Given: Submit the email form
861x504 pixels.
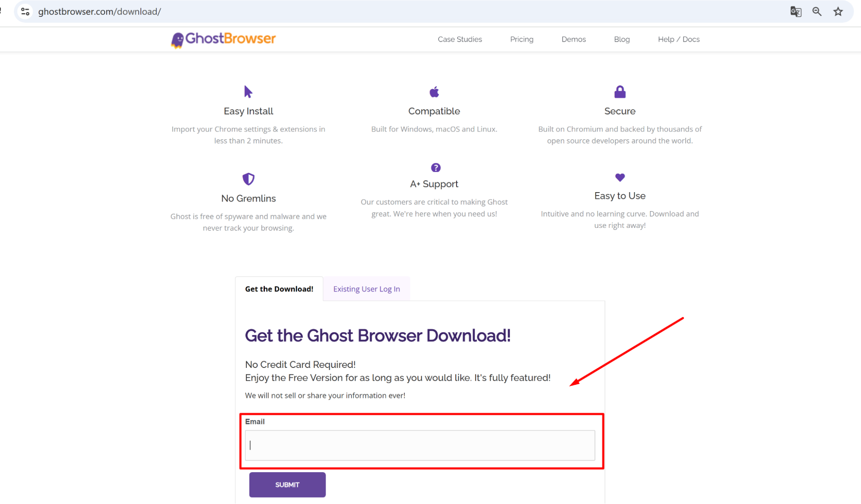Looking at the screenshot, I should click(x=287, y=485).
